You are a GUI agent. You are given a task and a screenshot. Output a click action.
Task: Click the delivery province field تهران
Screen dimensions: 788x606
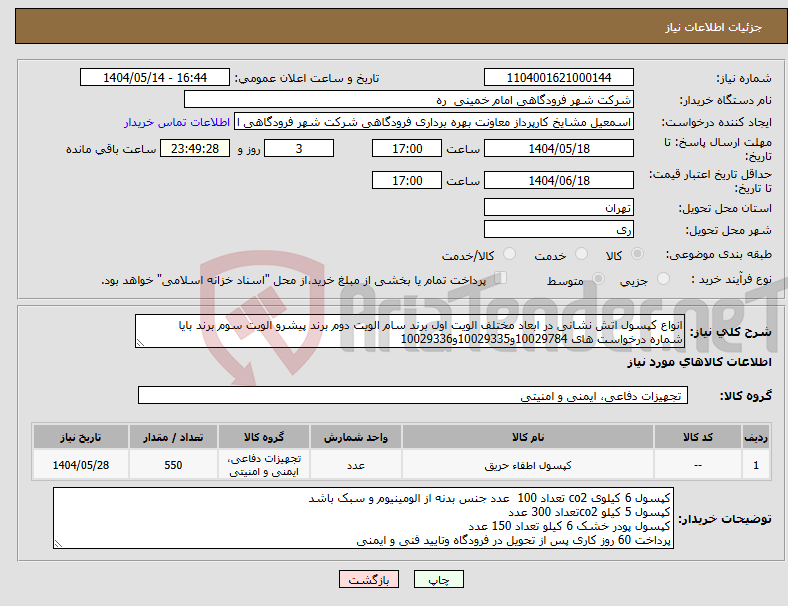[x=558, y=207]
